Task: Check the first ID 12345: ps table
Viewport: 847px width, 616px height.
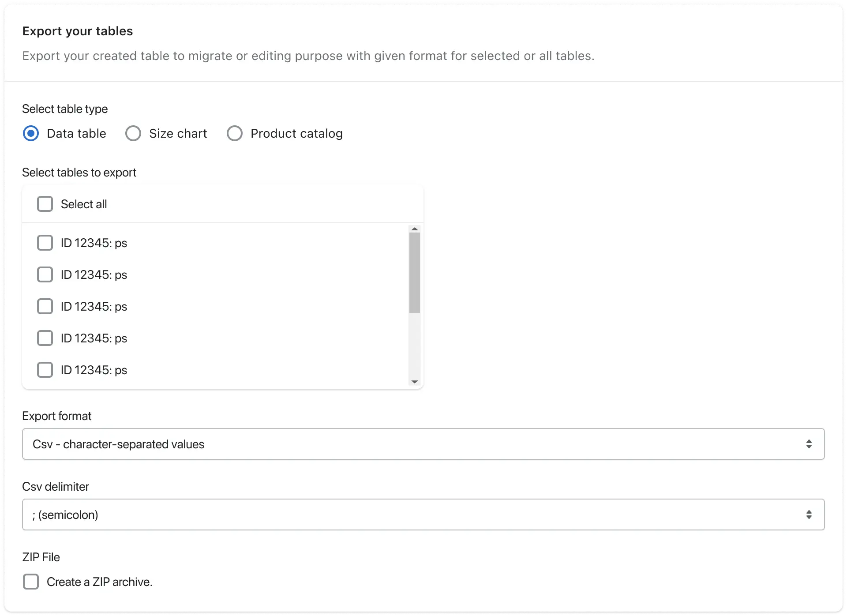Action: tap(45, 242)
